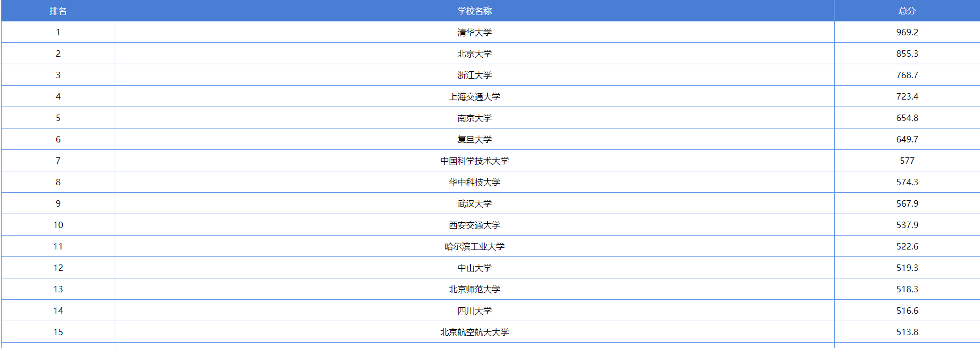The image size is (980, 348).
Task: Click rank number 10 in 西安交通大学 row
Action: click(x=58, y=225)
